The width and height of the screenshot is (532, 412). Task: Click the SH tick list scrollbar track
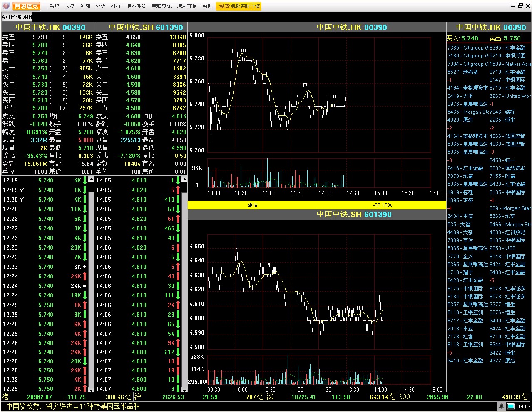click(x=184, y=285)
